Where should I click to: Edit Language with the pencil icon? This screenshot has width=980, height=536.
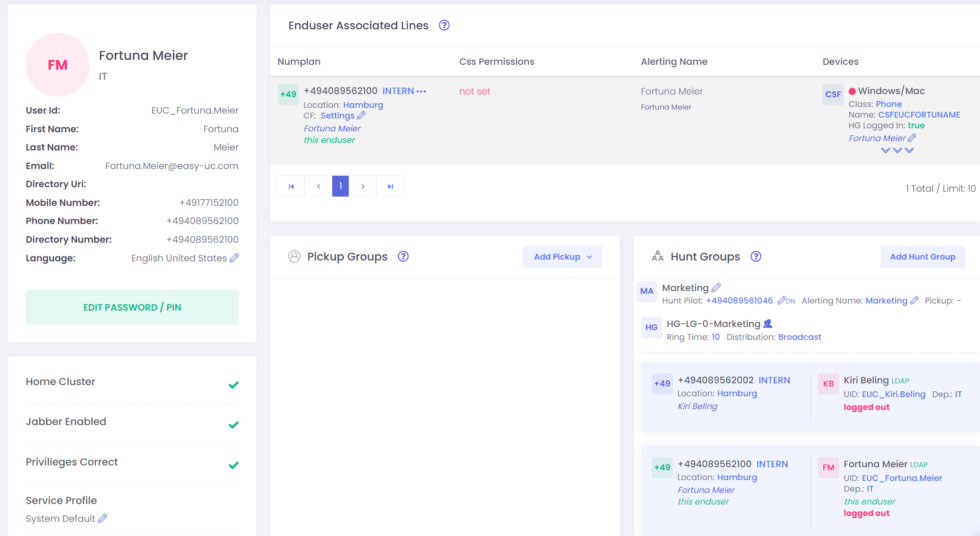pos(234,258)
